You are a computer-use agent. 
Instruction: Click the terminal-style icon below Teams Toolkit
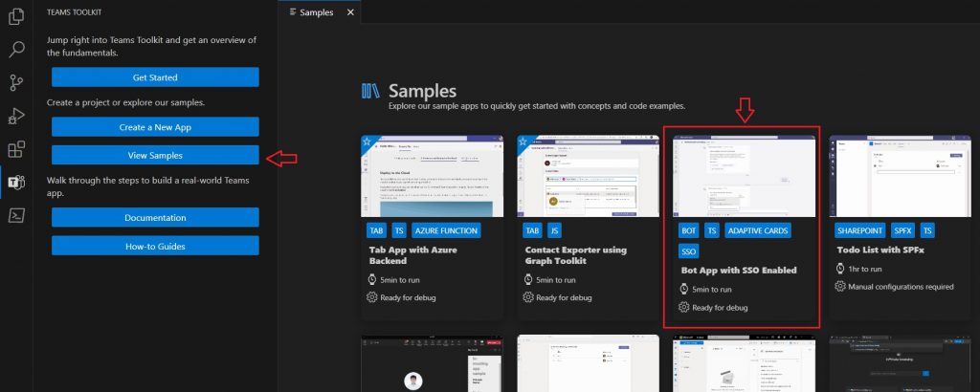(x=15, y=214)
